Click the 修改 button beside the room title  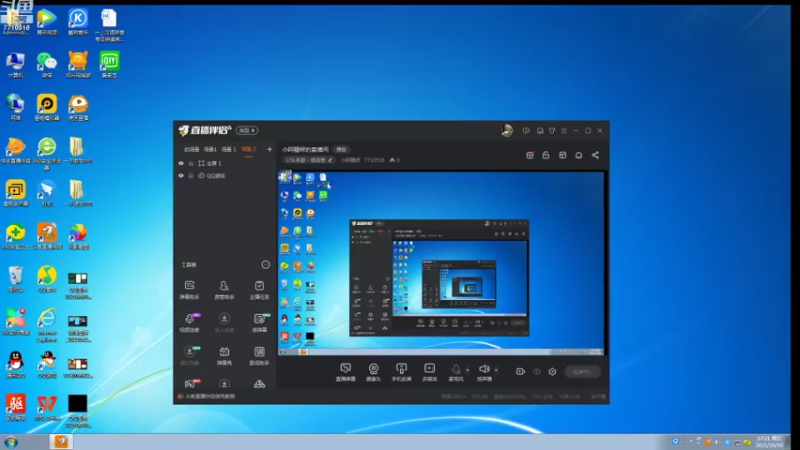[x=341, y=149]
